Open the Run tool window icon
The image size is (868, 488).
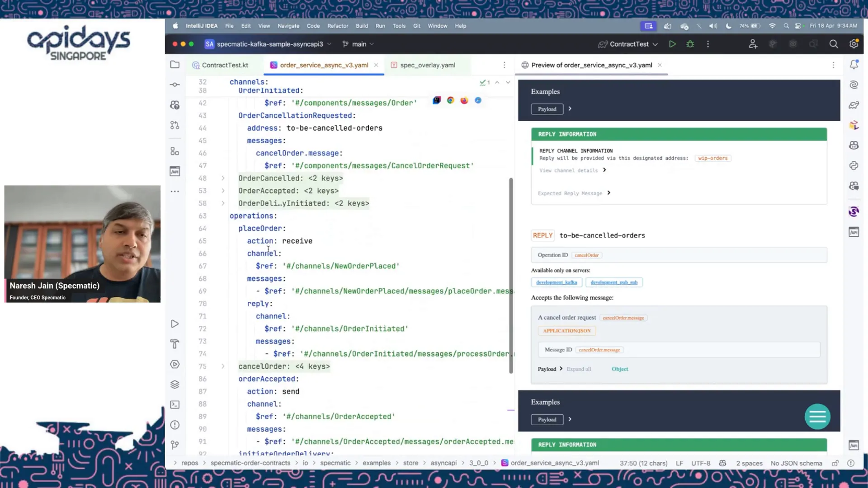click(175, 324)
